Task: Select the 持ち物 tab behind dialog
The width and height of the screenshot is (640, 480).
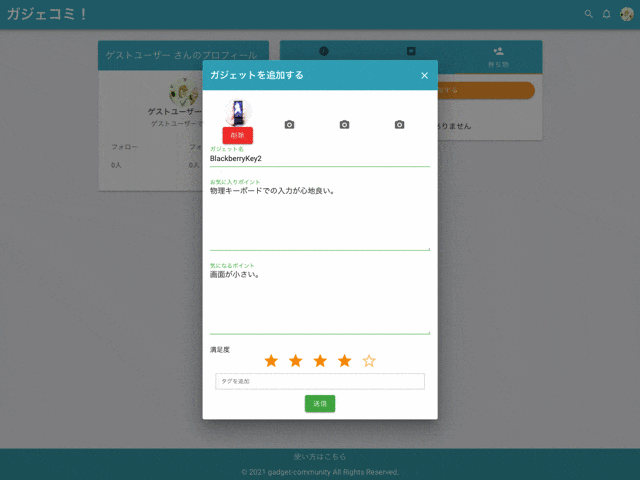Action: pyautogui.click(x=498, y=57)
